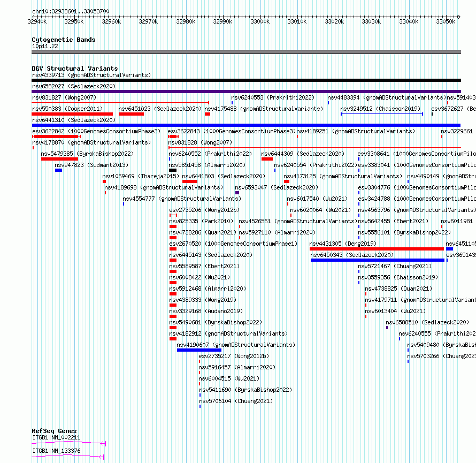The image size is (476, 463).
Task: Open the nsv5642455 (Ebert2021) label
Action: pyautogui.click(x=393, y=221)
